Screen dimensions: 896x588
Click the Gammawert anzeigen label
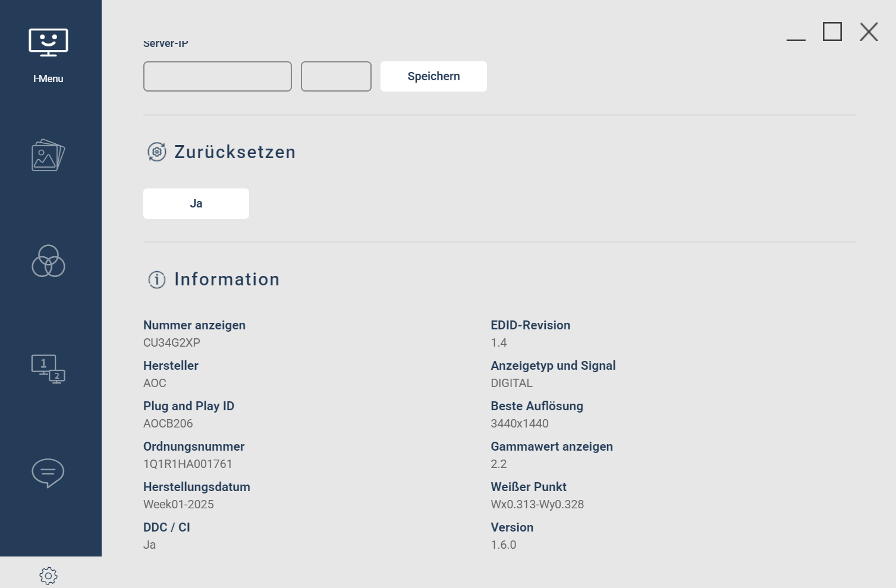click(x=552, y=446)
